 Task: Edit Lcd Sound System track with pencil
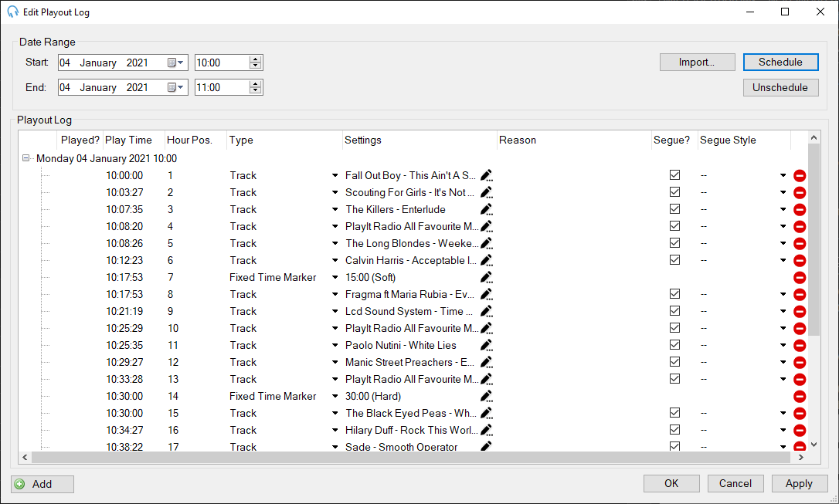pos(486,311)
